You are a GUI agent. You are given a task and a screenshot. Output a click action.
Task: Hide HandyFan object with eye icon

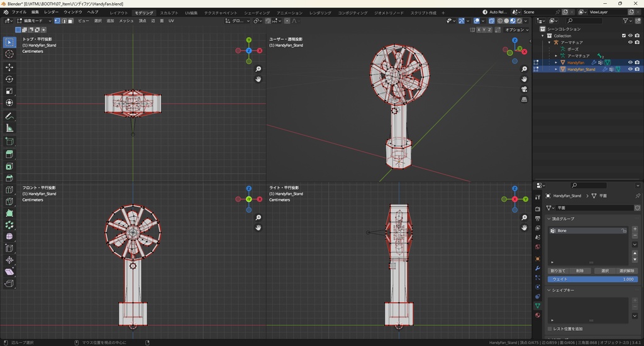click(630, 62)
